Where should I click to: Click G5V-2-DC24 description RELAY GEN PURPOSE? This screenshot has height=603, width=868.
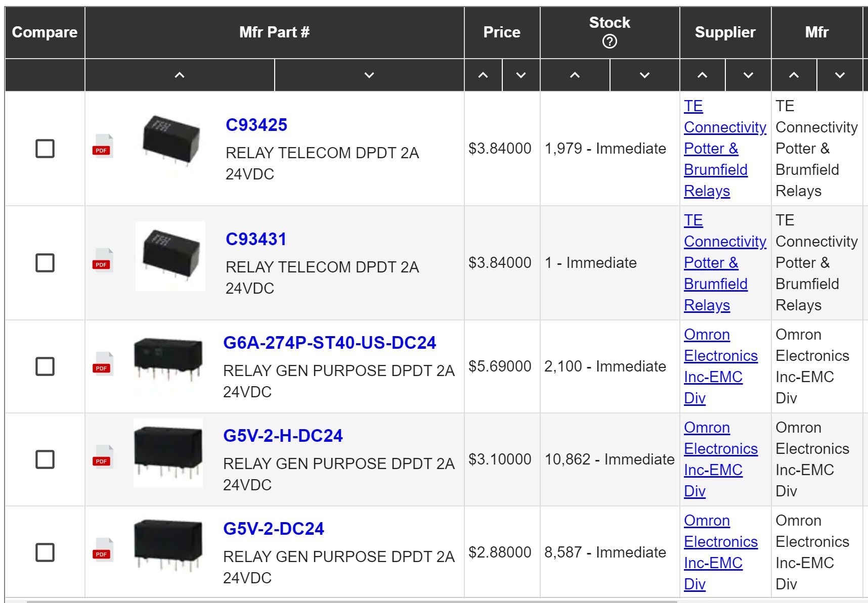[339, 567]
